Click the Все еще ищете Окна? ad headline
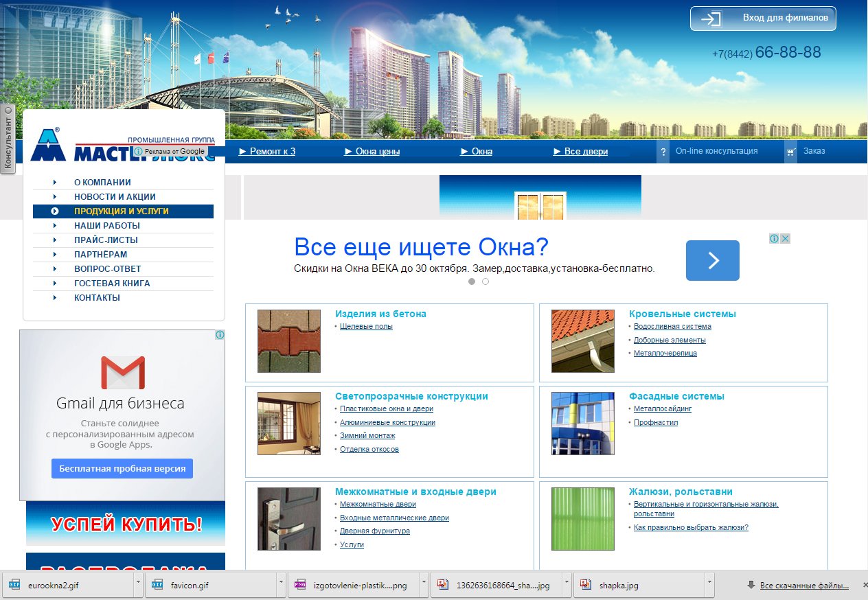 422,247
